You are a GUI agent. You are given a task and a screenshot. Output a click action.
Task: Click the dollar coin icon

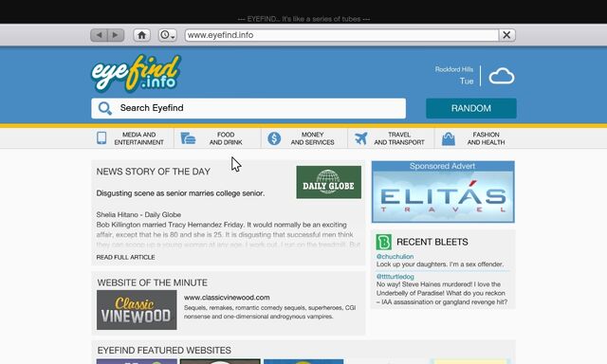pyautogui.click(x=274, y=138)
